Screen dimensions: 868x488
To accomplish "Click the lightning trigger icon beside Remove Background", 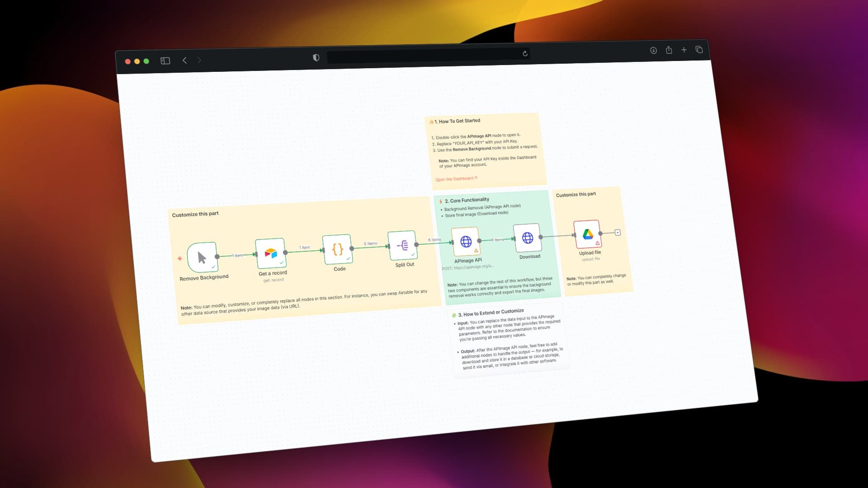I will coord(180,258).
